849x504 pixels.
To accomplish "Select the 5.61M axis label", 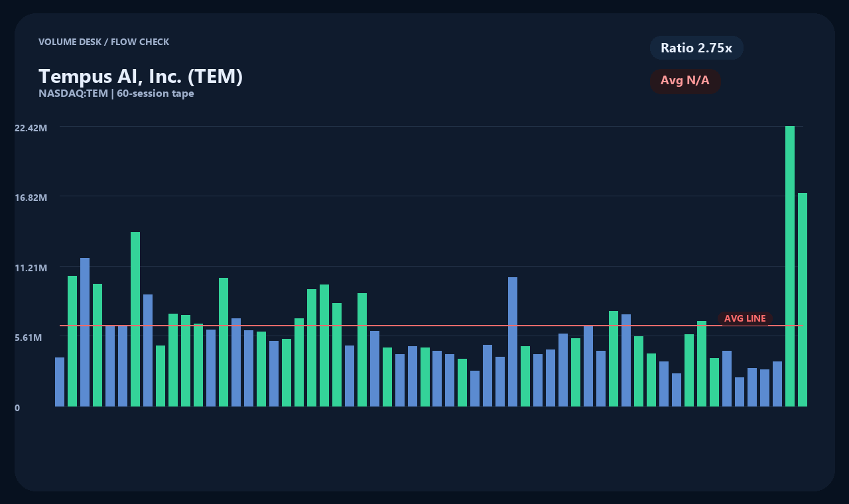I will click(x=29, y=338).
